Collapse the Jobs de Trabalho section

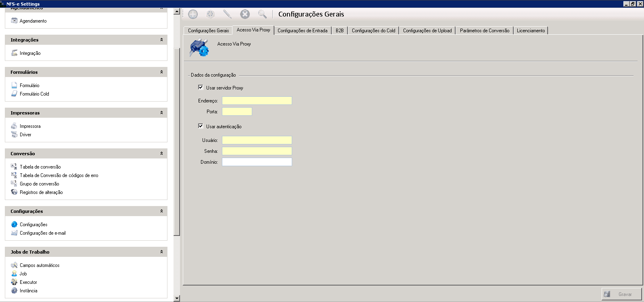pyautogui.click(x=161, y=252)
